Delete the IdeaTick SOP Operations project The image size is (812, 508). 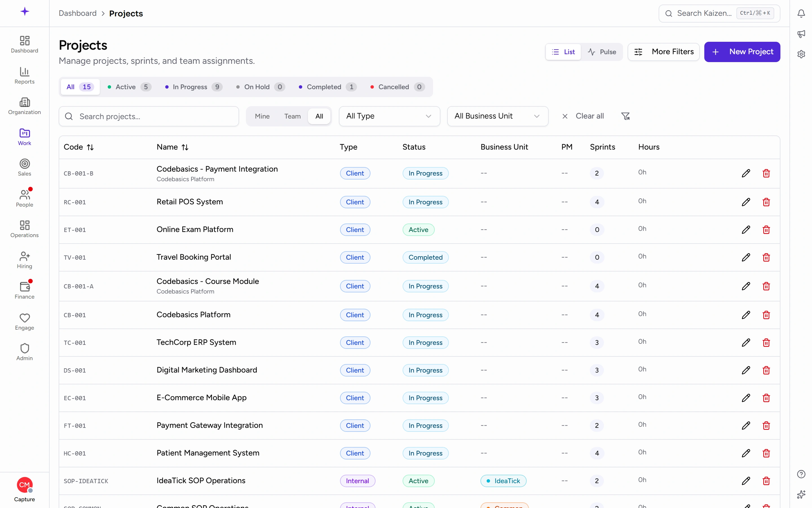pyautogui.click(x=766, y=481)
